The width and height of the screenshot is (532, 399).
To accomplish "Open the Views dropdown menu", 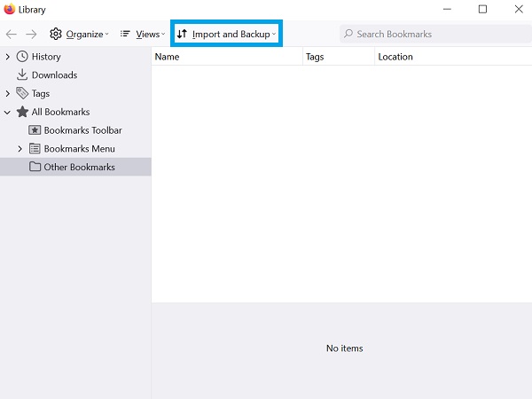I will [x=142, y=35].
